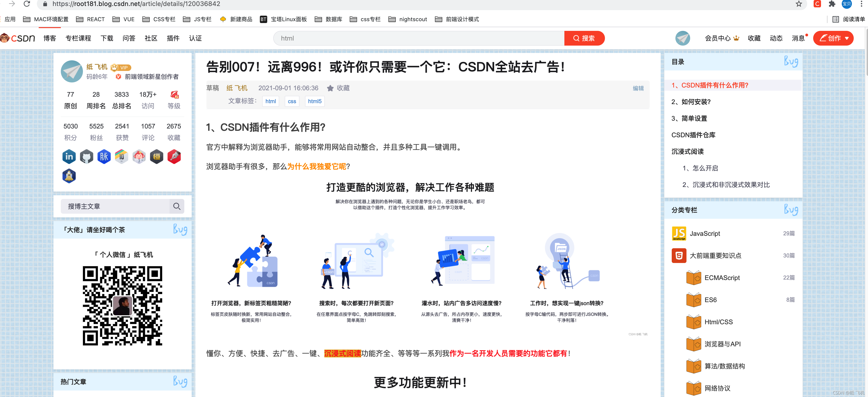
Task: Jump to TOC item 2、如何安装?
Action: coord(691,102)
